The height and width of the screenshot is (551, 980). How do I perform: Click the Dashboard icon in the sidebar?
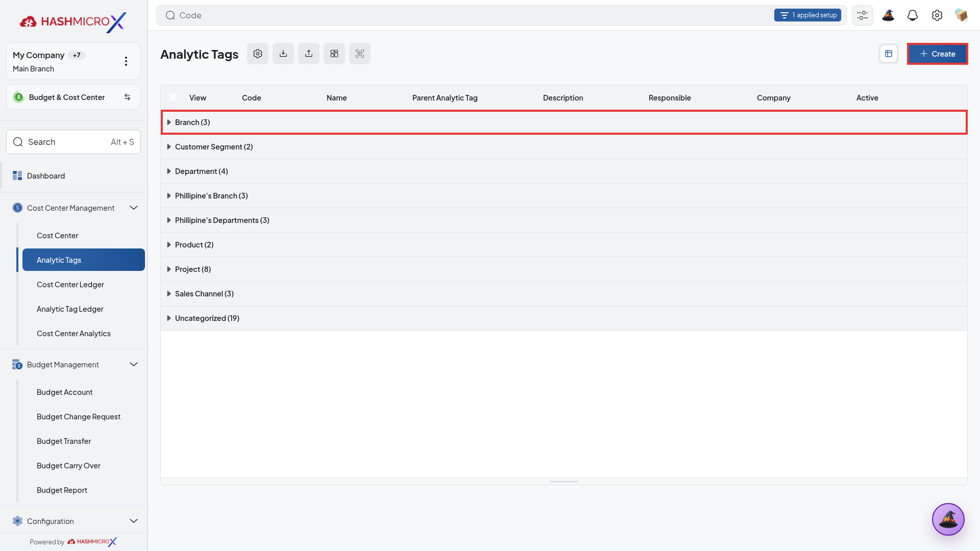17,176
